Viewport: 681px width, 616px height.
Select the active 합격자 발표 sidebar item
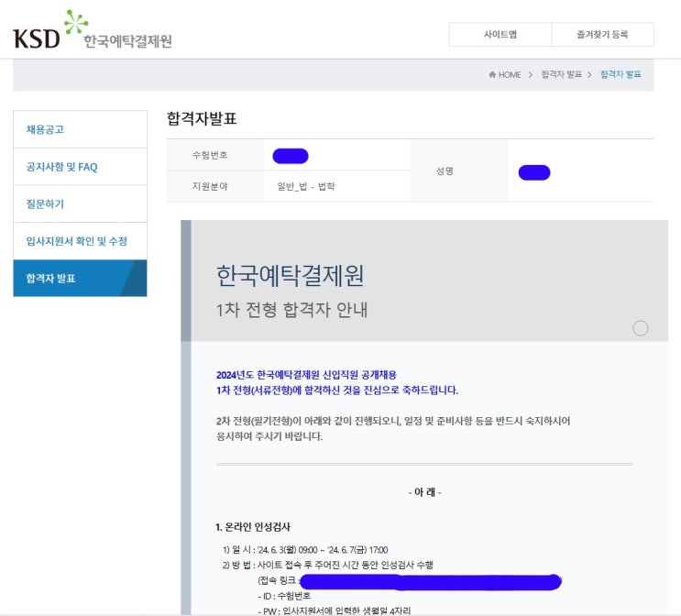(80, 279)
